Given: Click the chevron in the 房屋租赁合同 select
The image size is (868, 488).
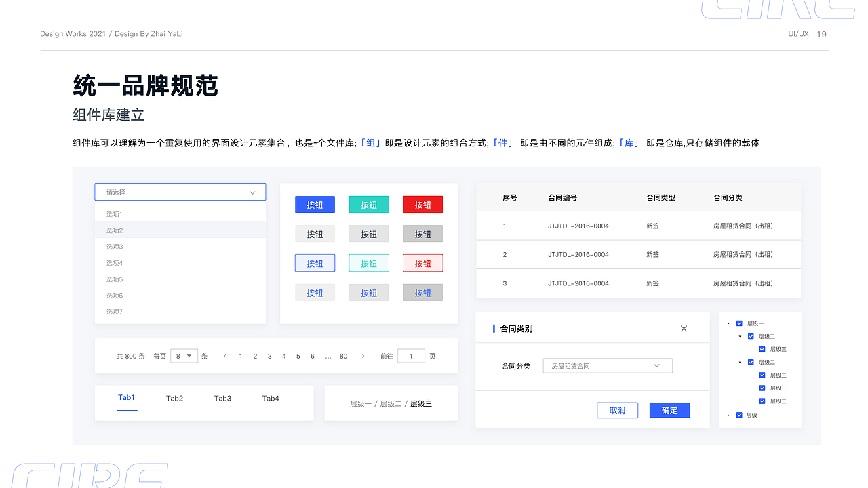Looking at the screenshot, I should (656, 366).
